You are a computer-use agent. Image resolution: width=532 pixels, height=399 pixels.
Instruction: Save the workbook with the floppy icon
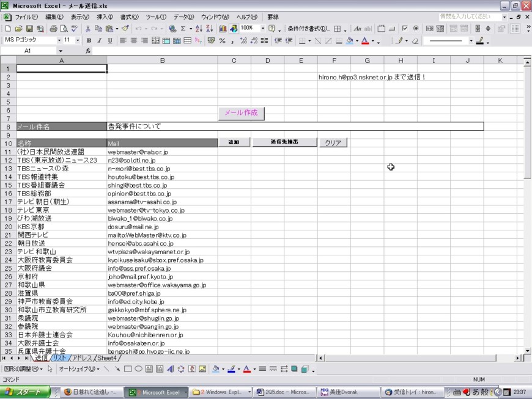[x=29, y=29]
